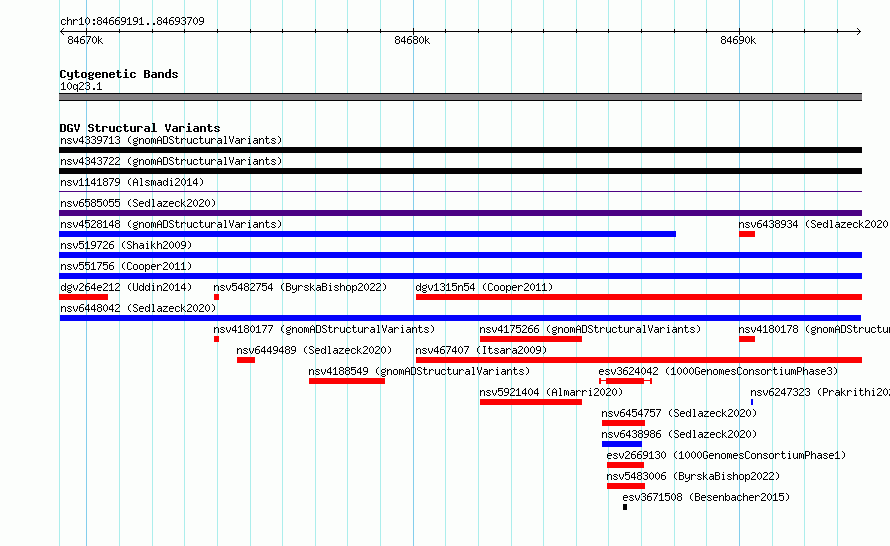The width and height of the screenshot is (890, 546).
Task: Select the tiny red square under nsv4180177
Action: pyautogui.click(x=216, y=339)
